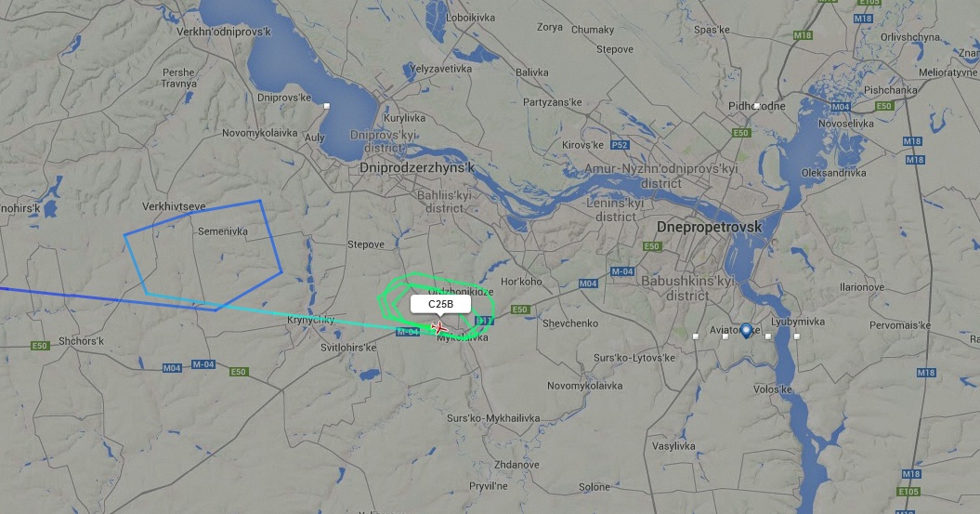Click the E105 road shield
980x514 pixels.
click(908, 492)
